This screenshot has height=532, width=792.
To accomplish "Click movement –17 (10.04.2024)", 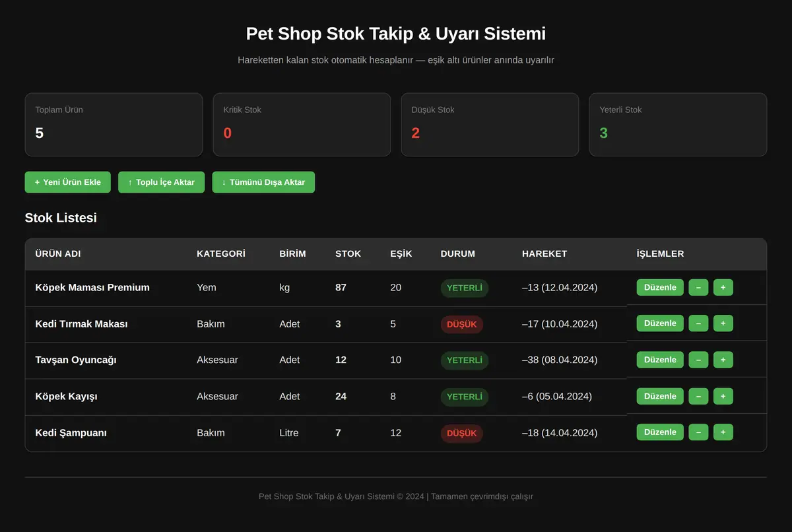I will coord(560,324).
